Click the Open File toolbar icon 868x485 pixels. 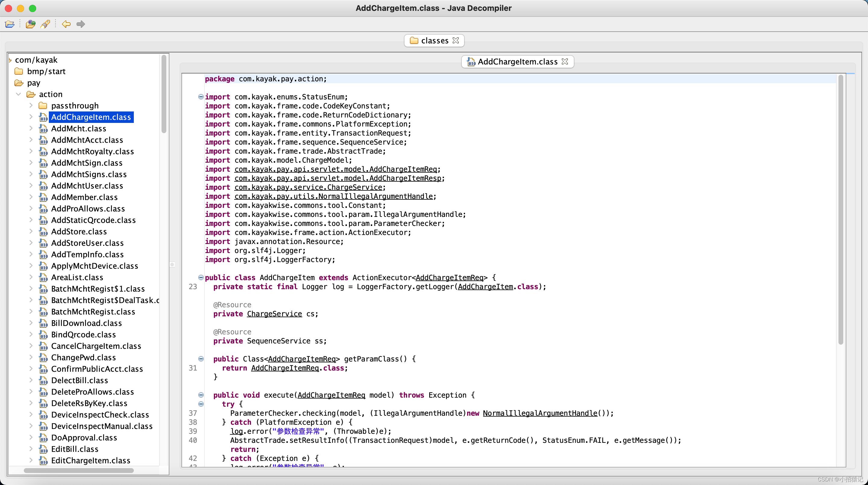[x=10, y=24]
